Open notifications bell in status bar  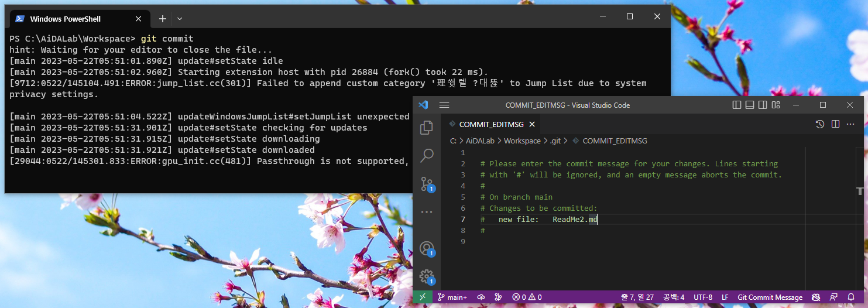(851, 297)
